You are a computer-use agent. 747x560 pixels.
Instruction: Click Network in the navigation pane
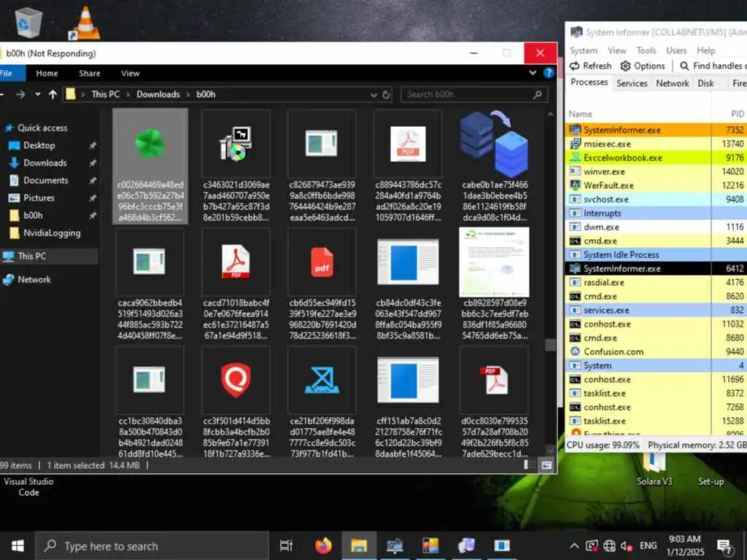[x=34, y=279]
